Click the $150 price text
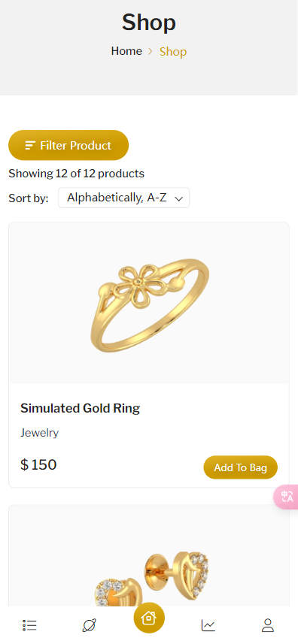Viewport: 298px width, 644px height. coord(38,465)
